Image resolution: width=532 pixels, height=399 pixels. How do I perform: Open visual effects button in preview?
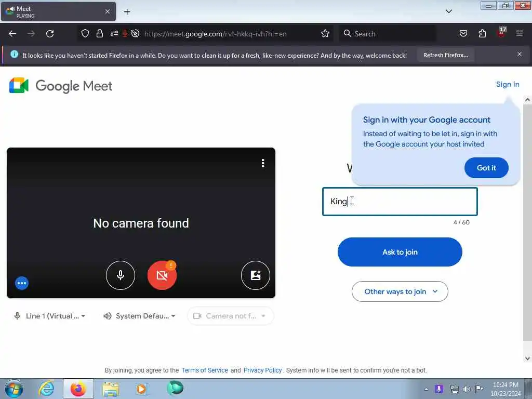pos(256,275)
